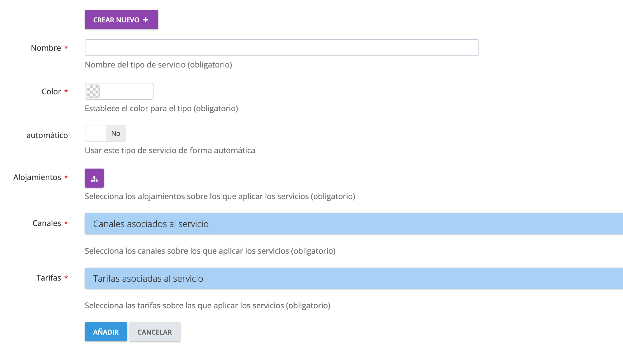Open the Alojamientos hierarchy selector icon

coord(94,178)
